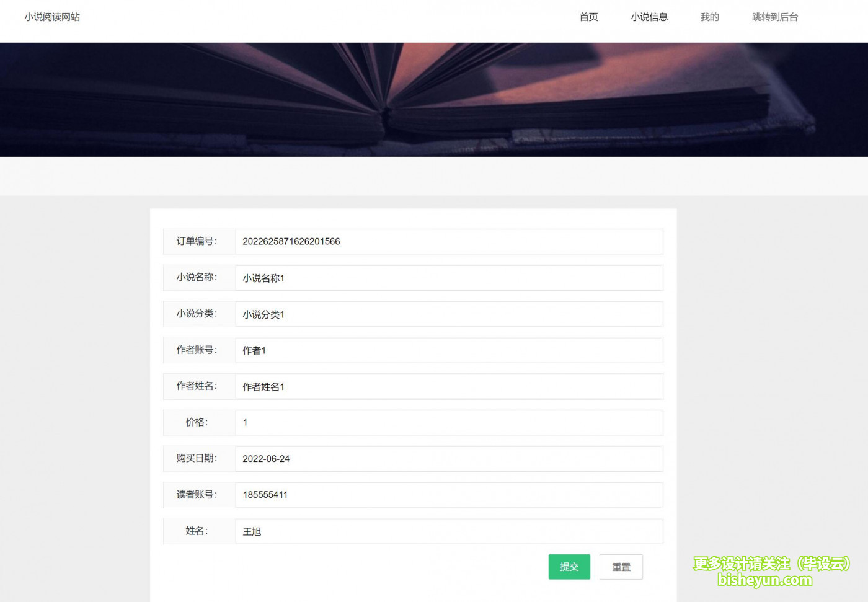Open the 我的 menu item
This screenshot has height=602, width=868.
pos(710,17)
